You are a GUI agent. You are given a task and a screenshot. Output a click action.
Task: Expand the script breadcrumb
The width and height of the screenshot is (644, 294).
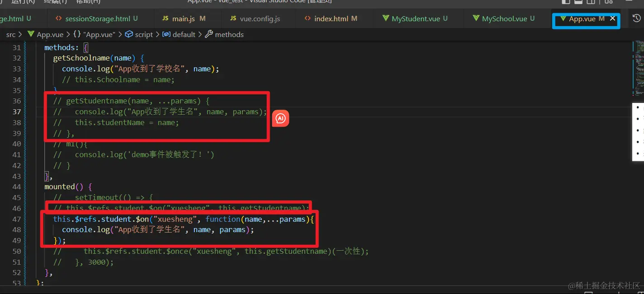point(144,34)
